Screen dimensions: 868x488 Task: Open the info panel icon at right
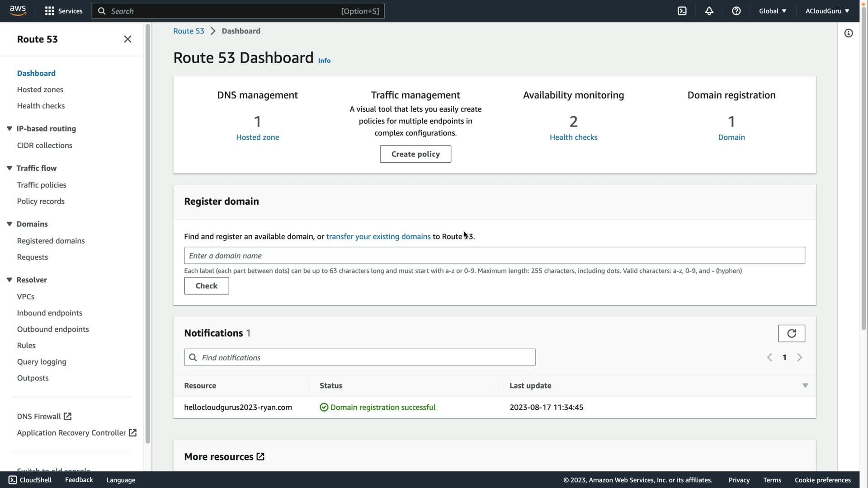pos(848,33)
